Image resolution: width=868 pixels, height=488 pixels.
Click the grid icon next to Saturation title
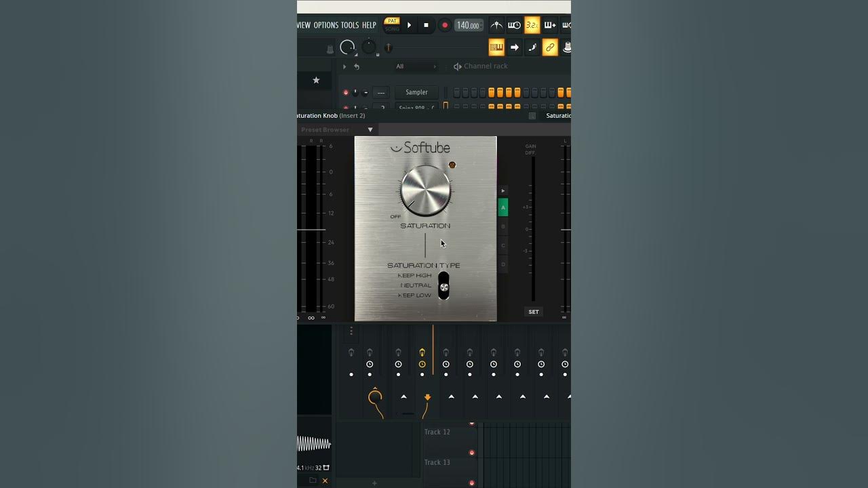532,116
